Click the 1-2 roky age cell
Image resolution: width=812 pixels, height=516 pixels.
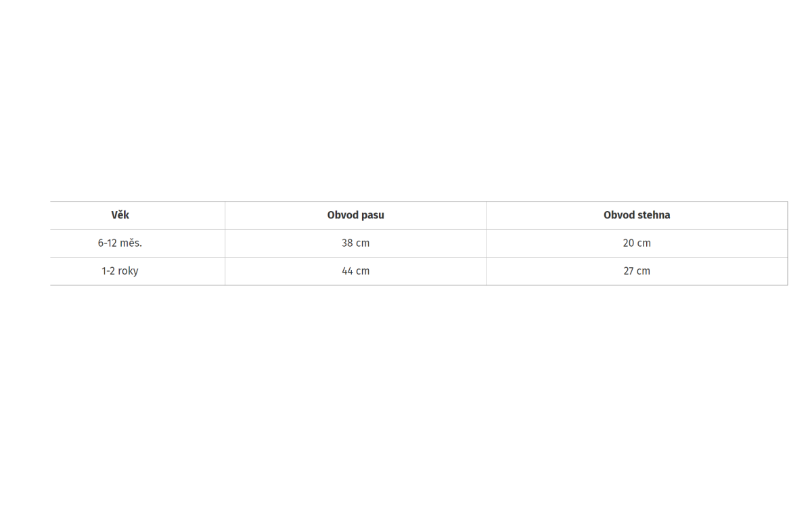click(120, 271)
